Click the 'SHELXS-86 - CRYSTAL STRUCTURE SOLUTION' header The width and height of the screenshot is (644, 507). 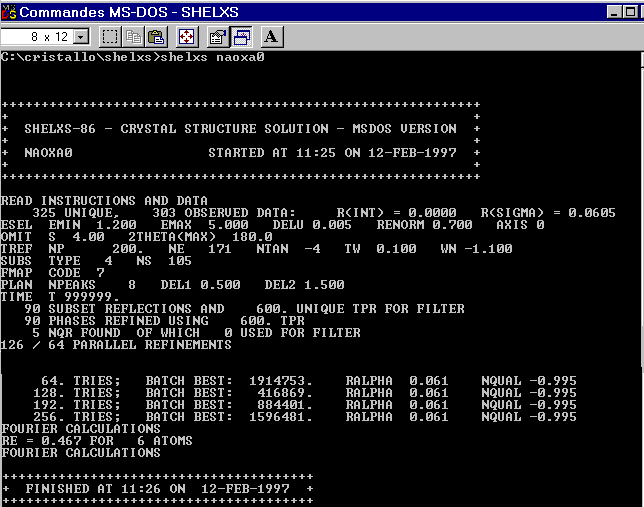pos(176,129)
